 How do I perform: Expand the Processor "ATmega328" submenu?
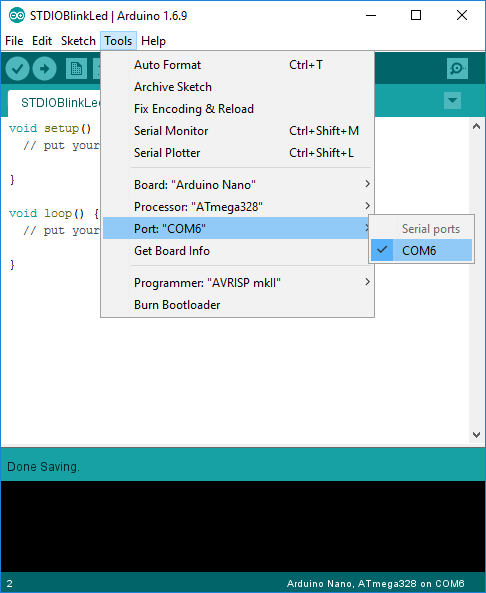tap(238, 206)
